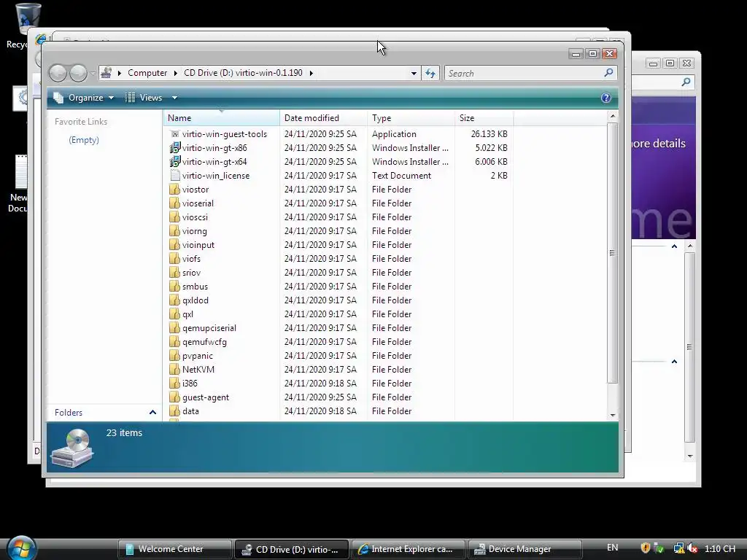The image size is (747, 560).
Task: Select the qxl folder icon
Action: [x=175, y=314]
